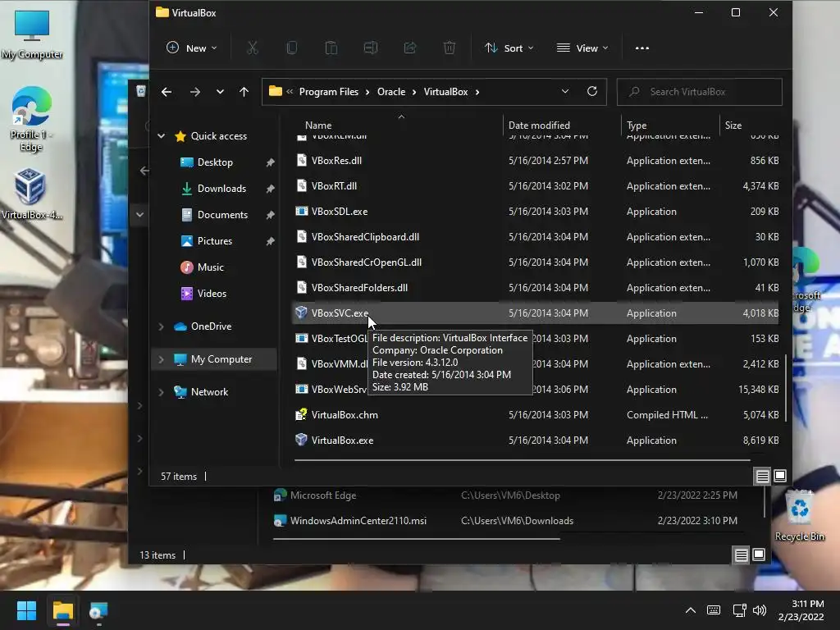The width and height of the screenshot is (840, 630).
Task: Open Pictures in Quick access
Action: (x=214, y=241)
